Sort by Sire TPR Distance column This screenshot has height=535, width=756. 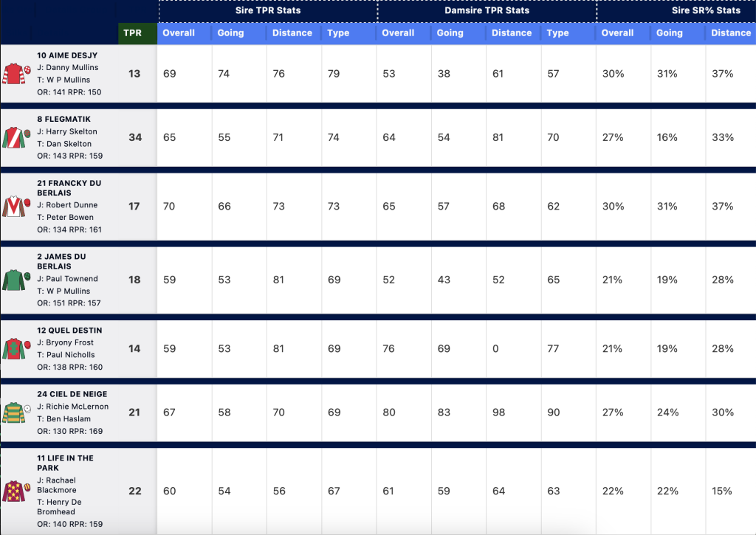[292, 32]
